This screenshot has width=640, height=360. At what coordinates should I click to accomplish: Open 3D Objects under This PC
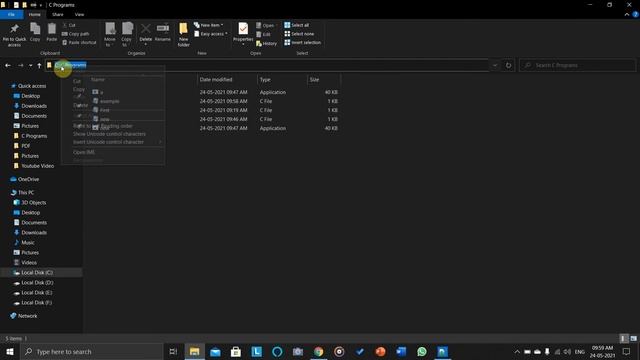tap(33, 202)
